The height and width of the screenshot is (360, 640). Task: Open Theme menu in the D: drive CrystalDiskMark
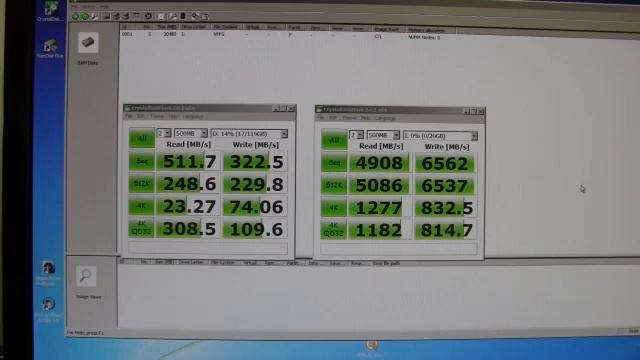(157, 116)
